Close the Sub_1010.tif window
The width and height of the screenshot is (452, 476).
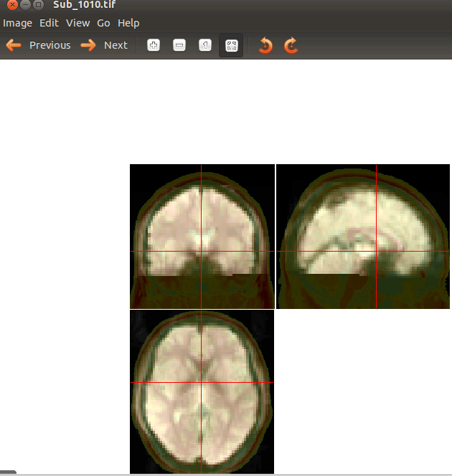(12, 4)
